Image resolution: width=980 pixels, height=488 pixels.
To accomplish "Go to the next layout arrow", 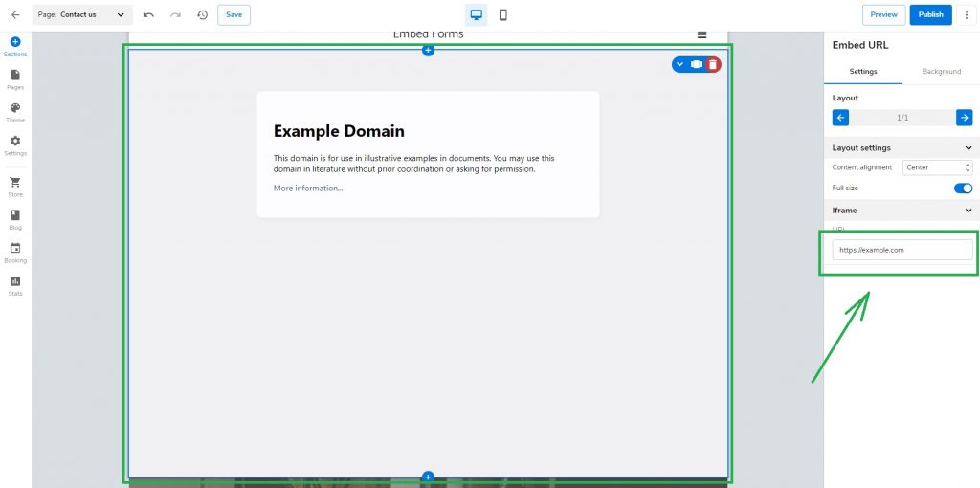I will (x=964, y=118).
